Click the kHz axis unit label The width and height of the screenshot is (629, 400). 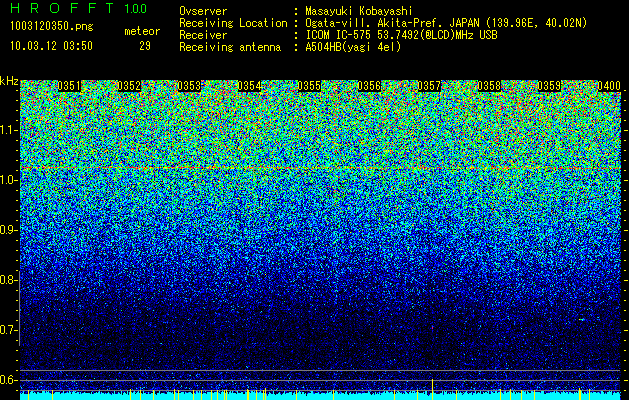[9, 81]
